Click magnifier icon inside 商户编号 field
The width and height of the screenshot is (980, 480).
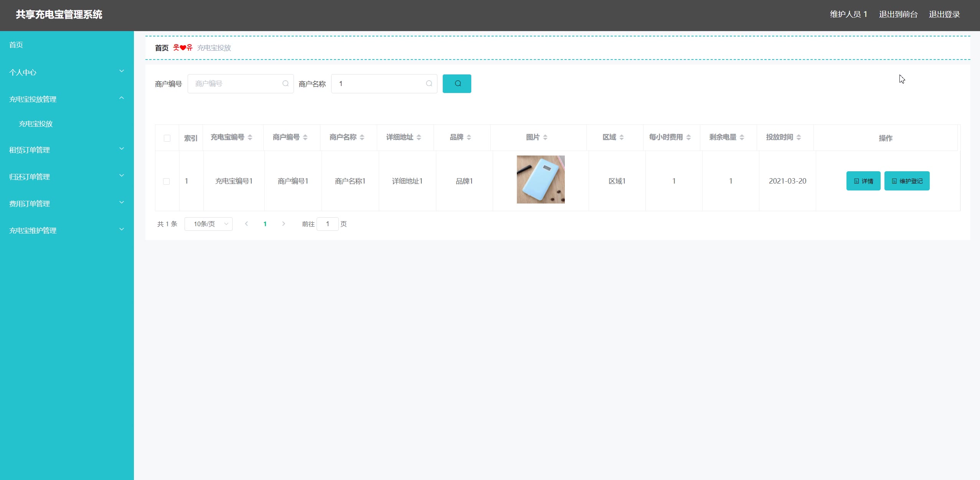[285, 84]
